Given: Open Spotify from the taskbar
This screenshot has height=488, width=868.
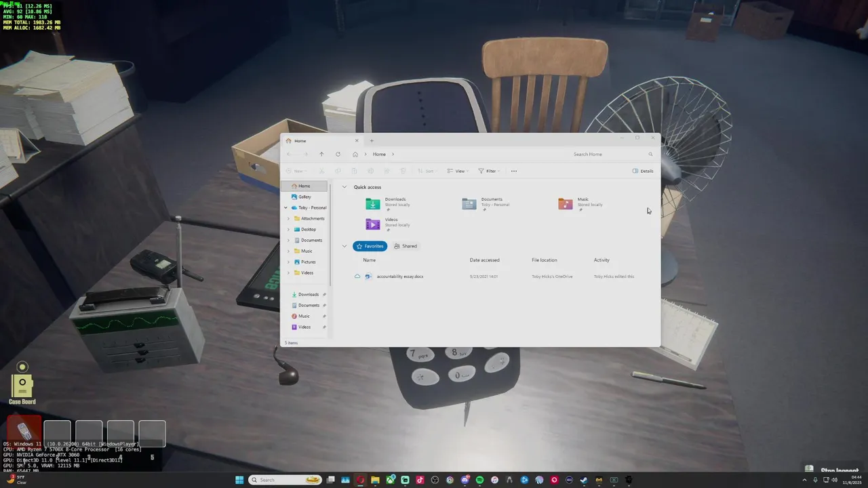Looking at the screenshot, I should click(479, 480).
